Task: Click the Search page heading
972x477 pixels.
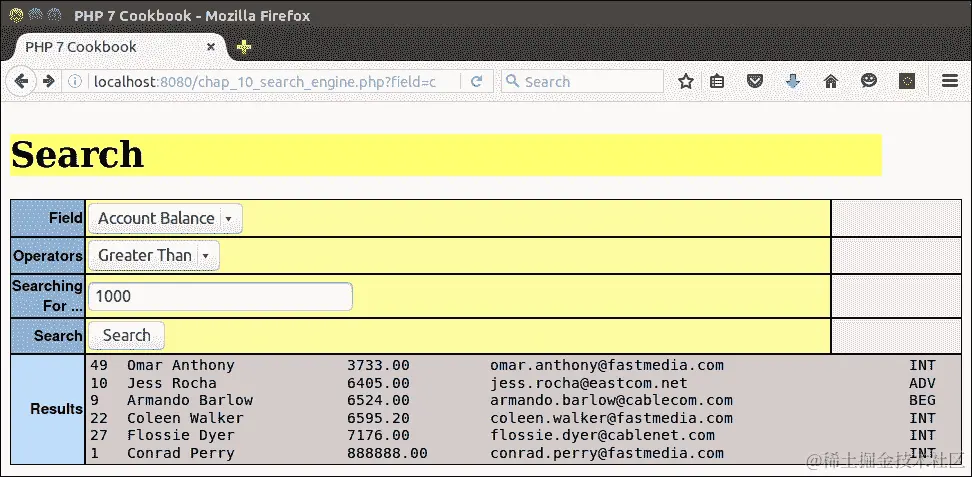Action: 77,154
